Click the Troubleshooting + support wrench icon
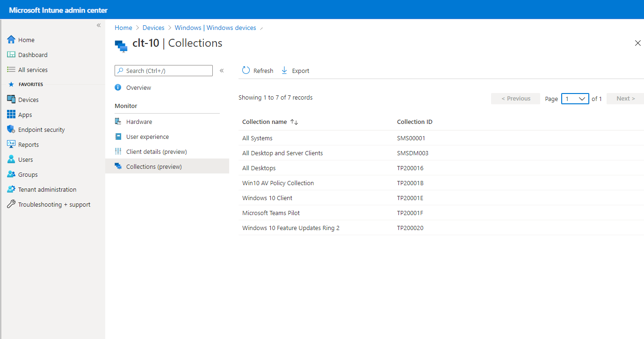Viewport: 644px width, 339px height. point(11,204)
